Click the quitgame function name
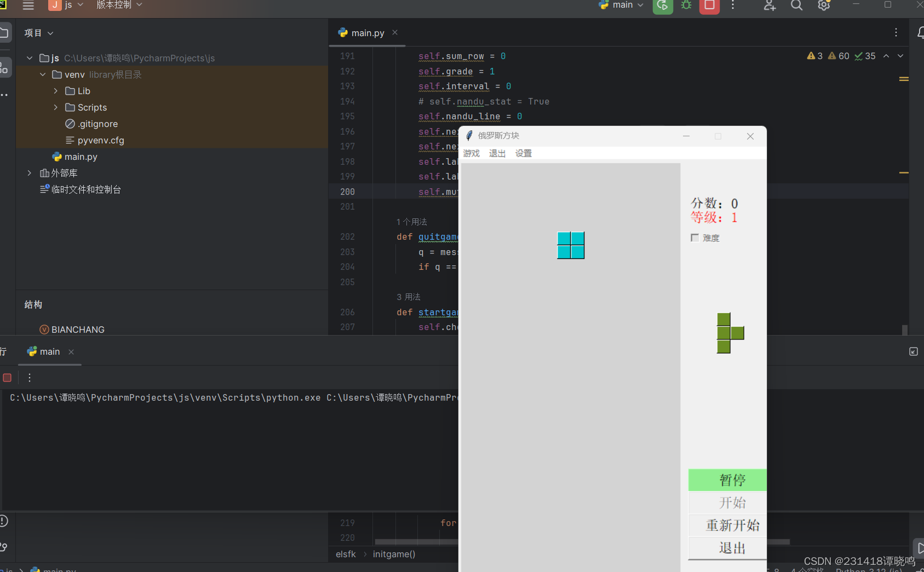This screenshot has width=924, height=572. [438, 236]
